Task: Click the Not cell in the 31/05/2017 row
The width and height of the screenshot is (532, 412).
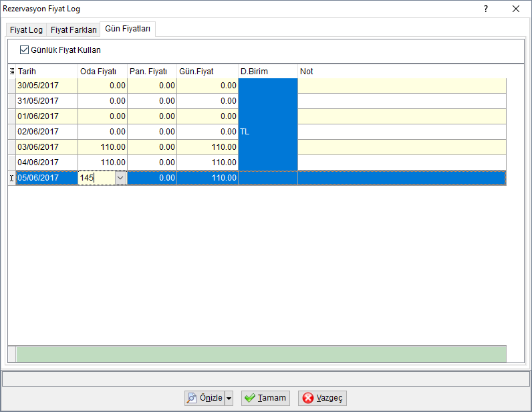Action: (402, 101)
